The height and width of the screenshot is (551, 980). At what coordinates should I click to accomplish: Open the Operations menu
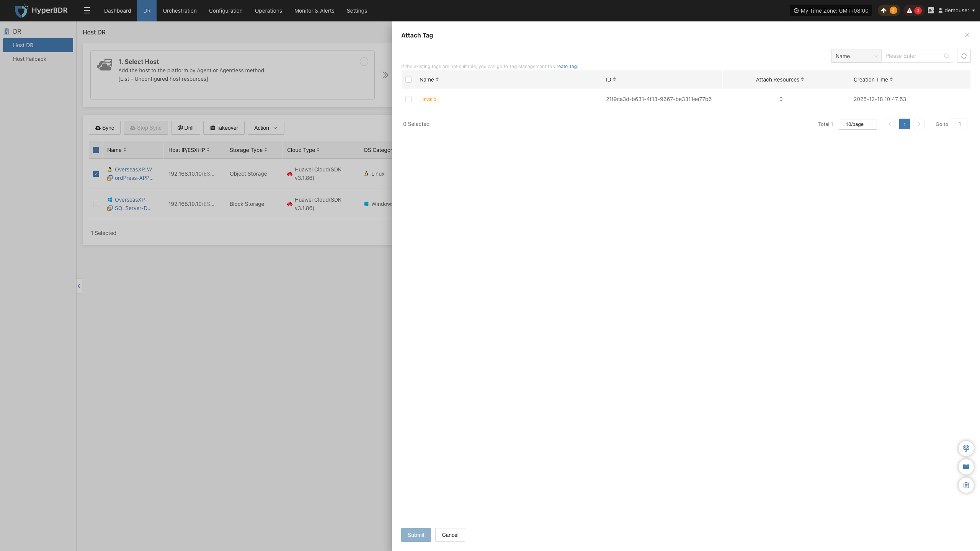(268, 11)
